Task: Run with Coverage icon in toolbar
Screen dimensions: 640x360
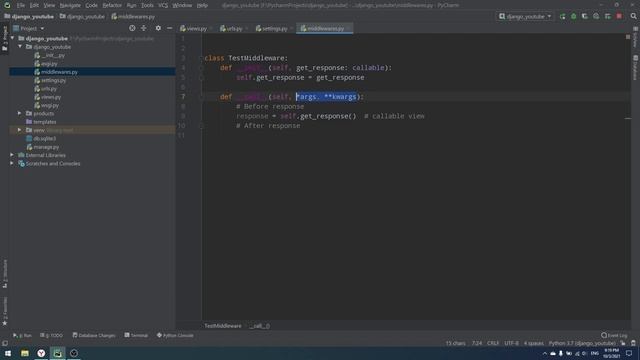Action: [584, 16]
